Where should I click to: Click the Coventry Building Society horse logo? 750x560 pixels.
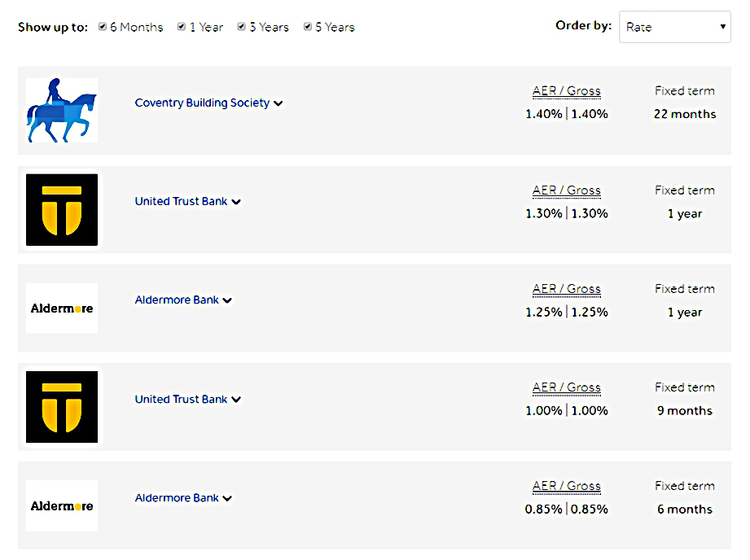(62, 111)
